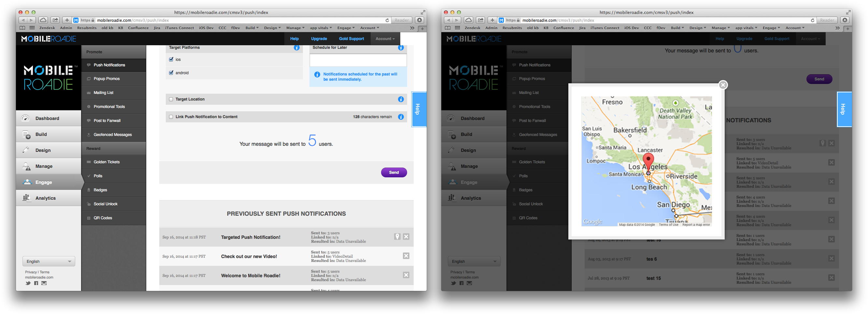Click iCloud tabs icon in left window

(x=43, y=20)
